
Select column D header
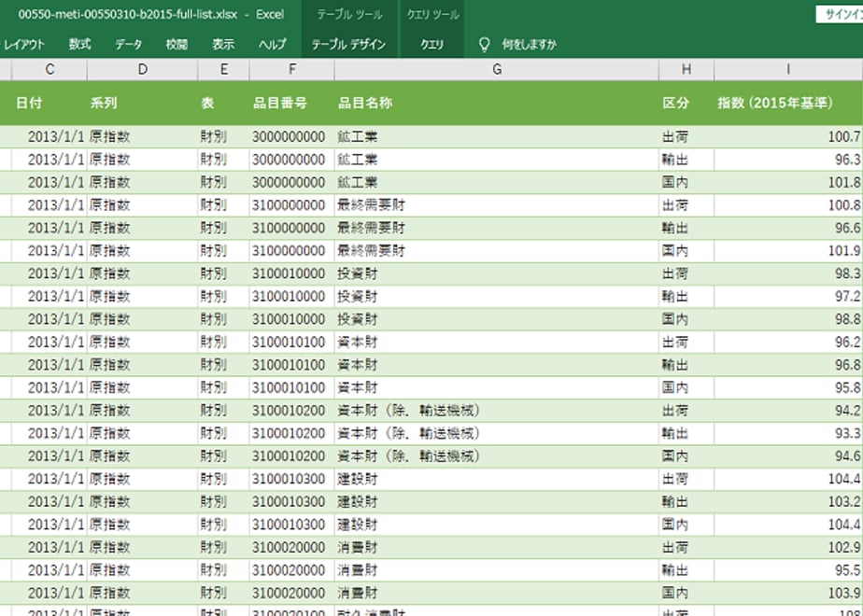point(143,69)
